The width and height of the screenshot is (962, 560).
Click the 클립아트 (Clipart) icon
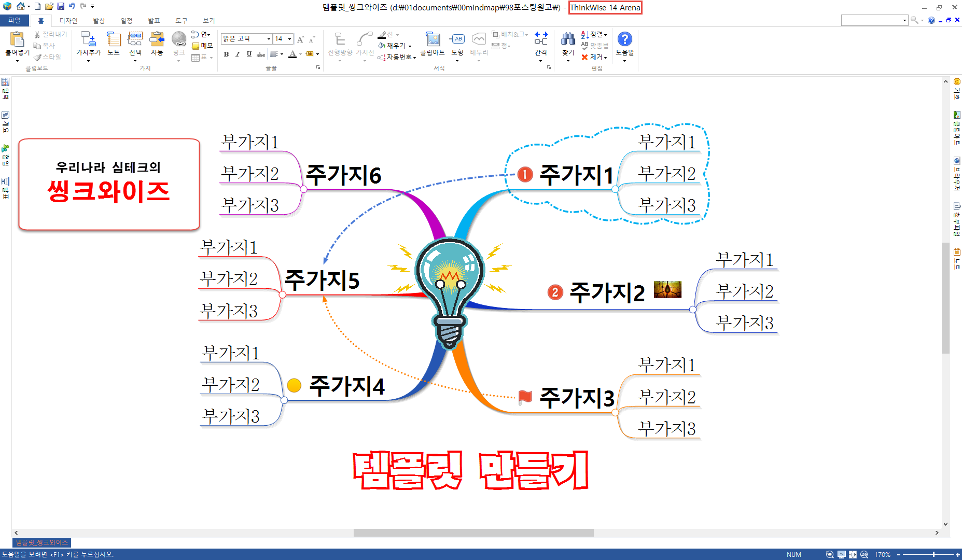coord(432,44)
